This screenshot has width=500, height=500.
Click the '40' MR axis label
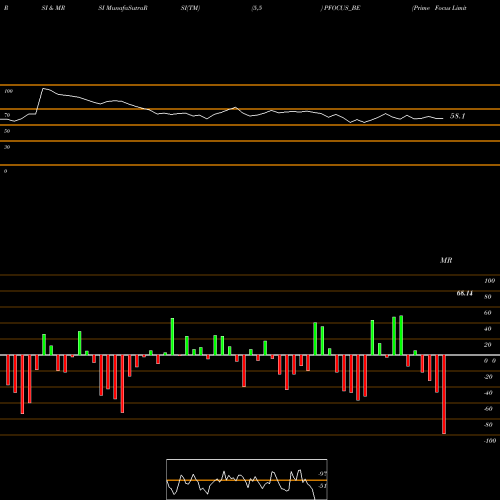[x=488, y=329]
